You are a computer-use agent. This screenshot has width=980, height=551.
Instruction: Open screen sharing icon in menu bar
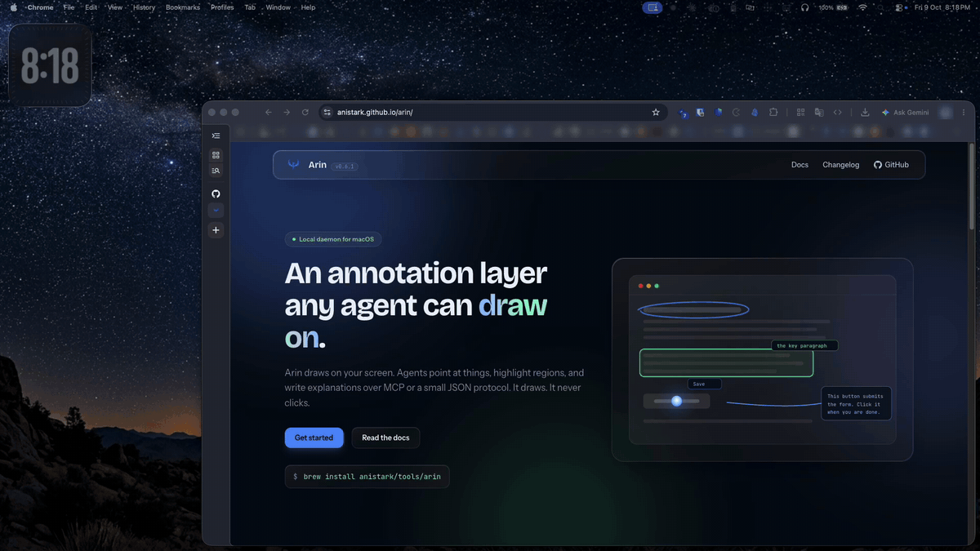tap(652, 7)
